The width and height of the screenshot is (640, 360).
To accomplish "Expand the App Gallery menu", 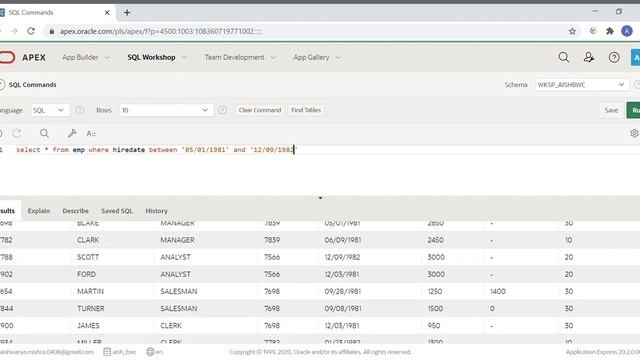I will (x=317, y=58).
